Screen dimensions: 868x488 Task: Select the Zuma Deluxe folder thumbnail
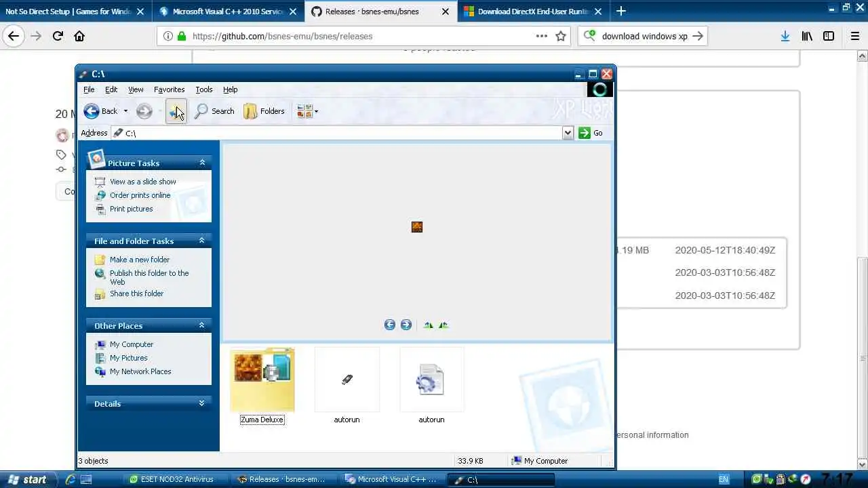tap(262, 380)
